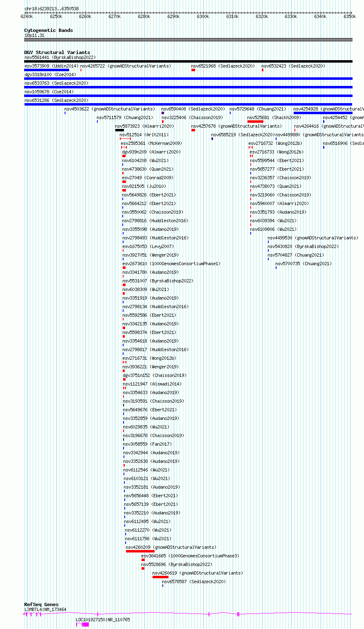Screen dimensions: 364x629
Task: Click nsv1059678 (Coe2014) label
Action: point(49,92)
